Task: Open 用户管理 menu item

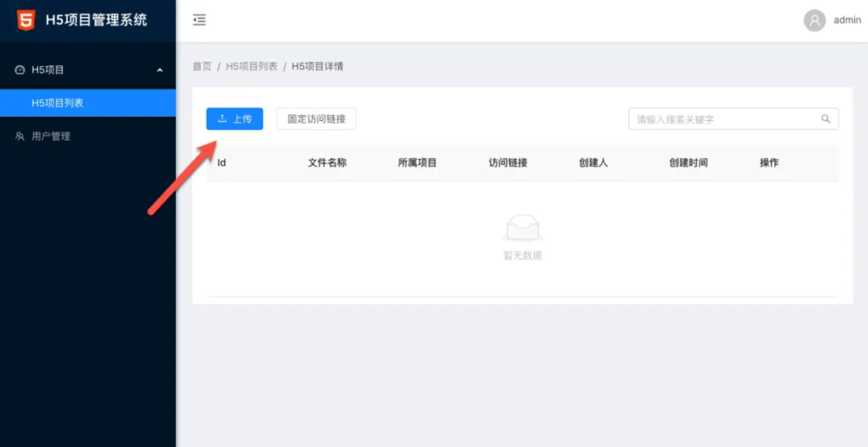Action: (51, 136)
